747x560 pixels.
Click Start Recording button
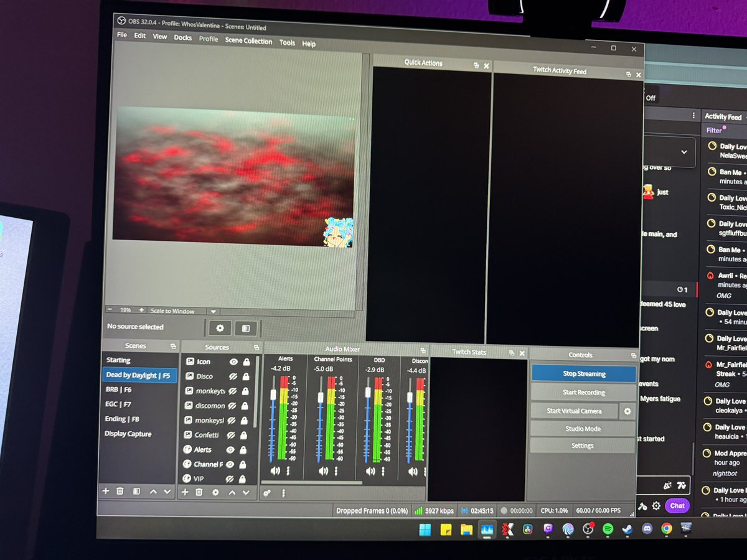pos(583,393)
